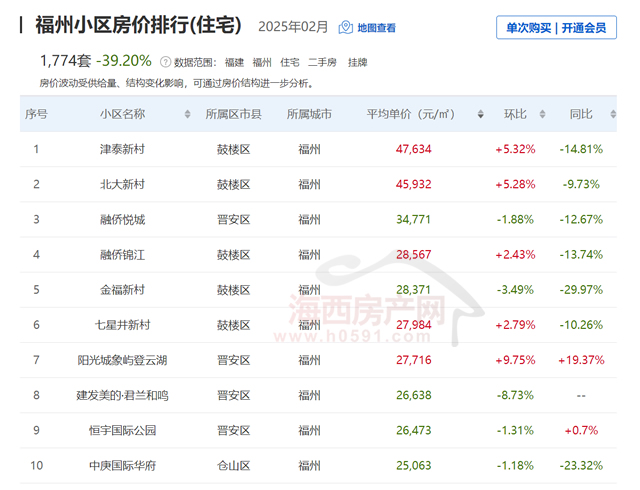This screenshot has height=490, width=640.
Task: Open 北大新村 community entry
Action: pos(122,184)
